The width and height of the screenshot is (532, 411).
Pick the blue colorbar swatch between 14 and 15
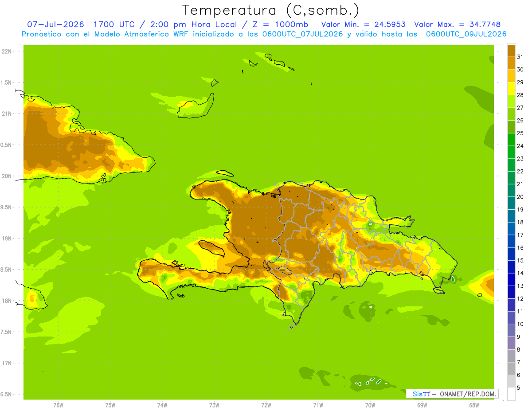pos(511,267)
